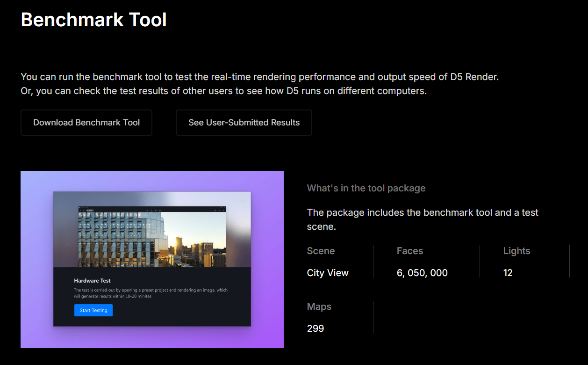
Task: Click the "Scene" label
Action: 321,251
